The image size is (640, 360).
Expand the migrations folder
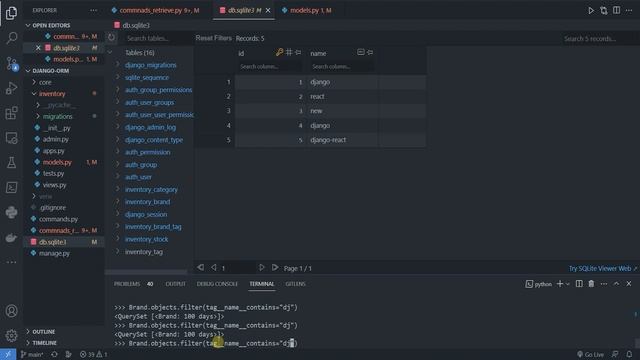(x=38, y=116)
